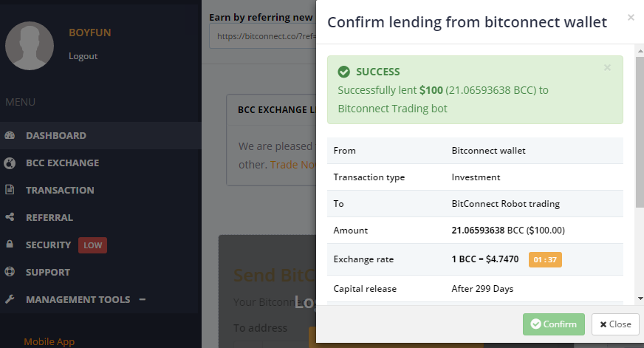Collapse the Management Tools submenu

point(143,299)
